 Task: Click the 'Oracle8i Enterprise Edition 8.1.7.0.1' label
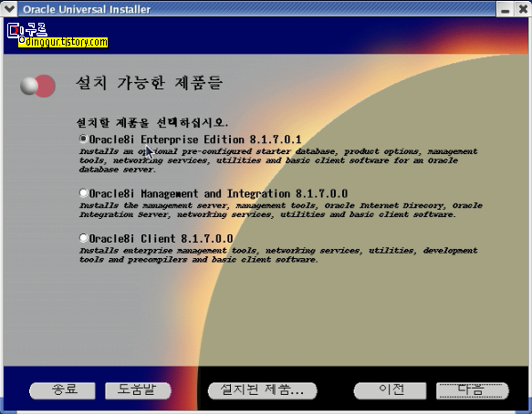195,140
